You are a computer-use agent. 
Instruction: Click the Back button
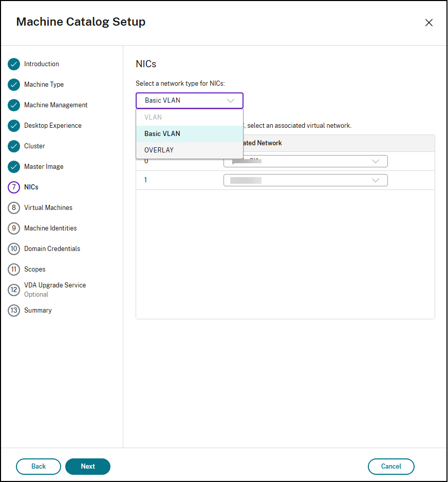(38, 467)
